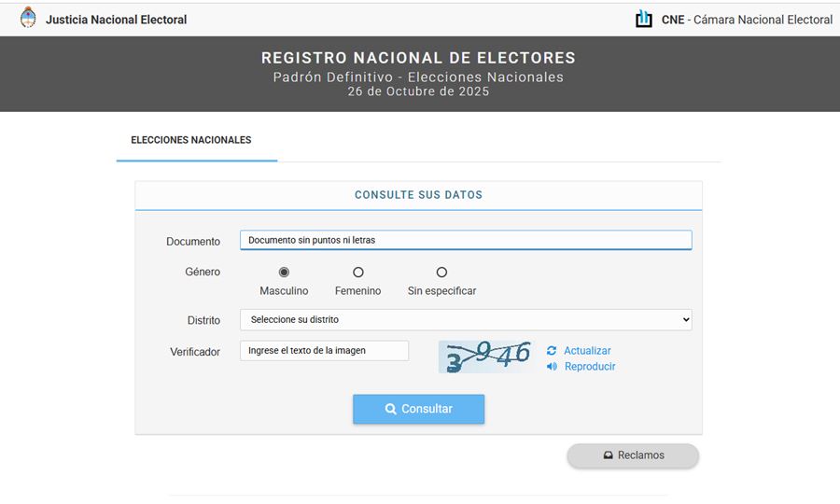
Task: Switch to the Elecciones Nacionales tab
Action: pos(191,140)
